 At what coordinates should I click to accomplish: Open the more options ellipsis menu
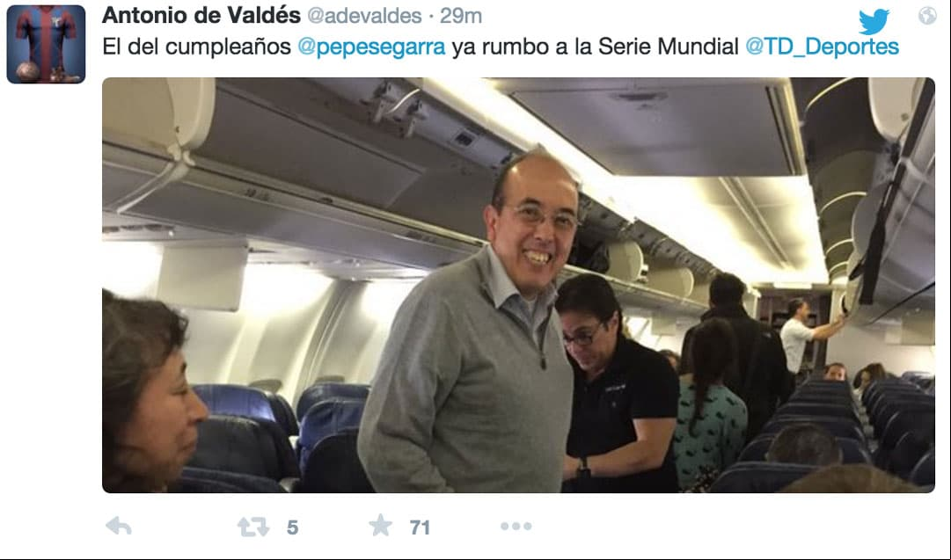(x=516, y=526)
